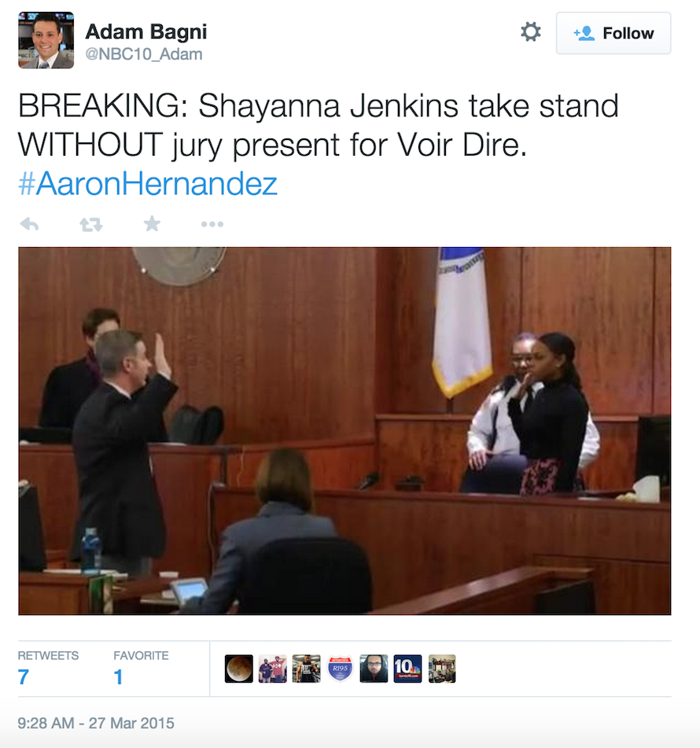Image resolution: width=700 pixels, height=748 pixels.
Task: Open the NBC 10 logo avatar
Action: [407, 669]
